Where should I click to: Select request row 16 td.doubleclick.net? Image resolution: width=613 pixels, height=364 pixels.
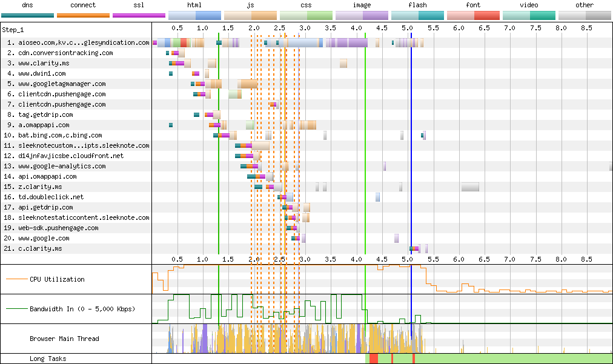point(51,197)
